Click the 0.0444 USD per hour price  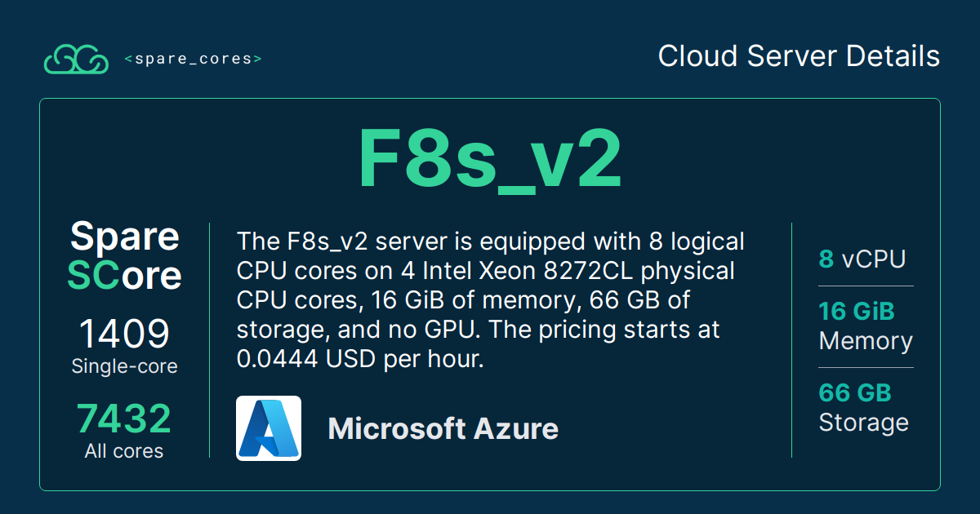(x=359, y=359)
